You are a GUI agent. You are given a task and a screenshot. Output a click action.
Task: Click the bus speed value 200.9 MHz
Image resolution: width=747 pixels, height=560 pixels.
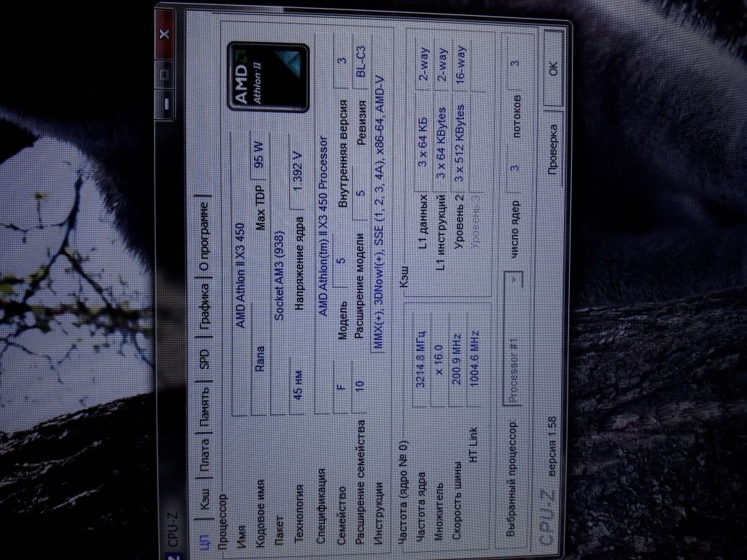(x=457, y=359)
